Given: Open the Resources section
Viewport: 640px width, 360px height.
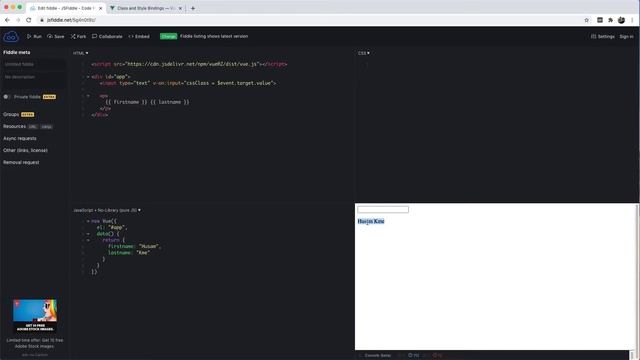Looking at the screenshot, I should 14,127.
